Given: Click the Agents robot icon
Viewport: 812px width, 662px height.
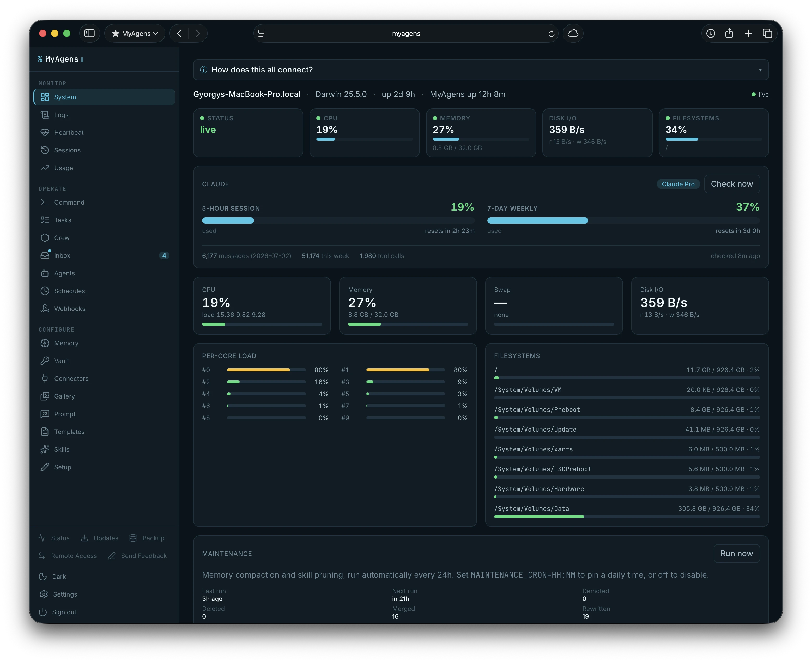Looking at the screenshot, I should [45, 273].
